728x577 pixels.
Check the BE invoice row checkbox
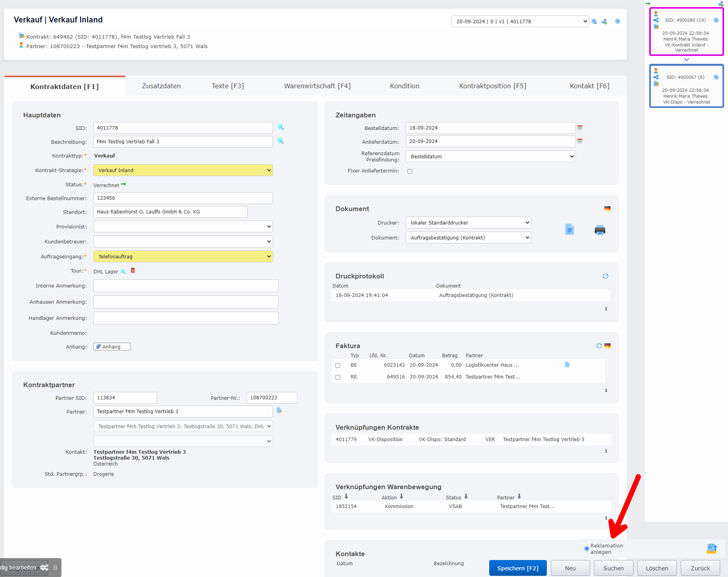[x=338, y=365]
